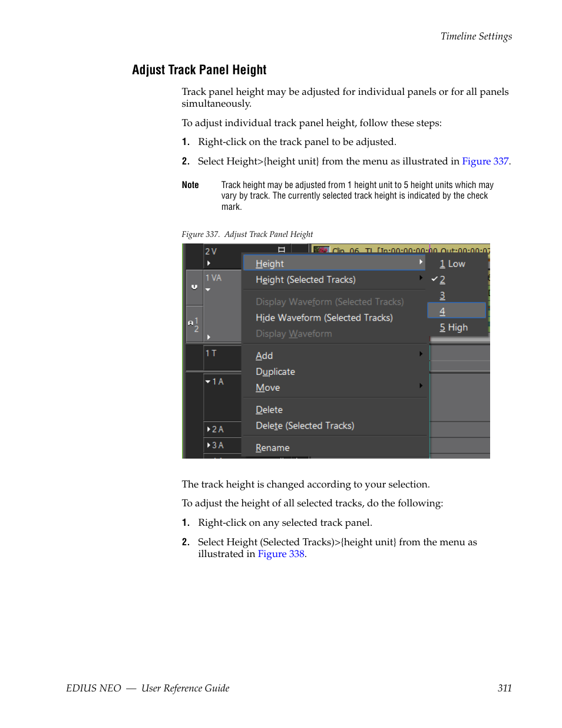Collapse the 1 A audio track
562x728 pixels.
point(208,382)
